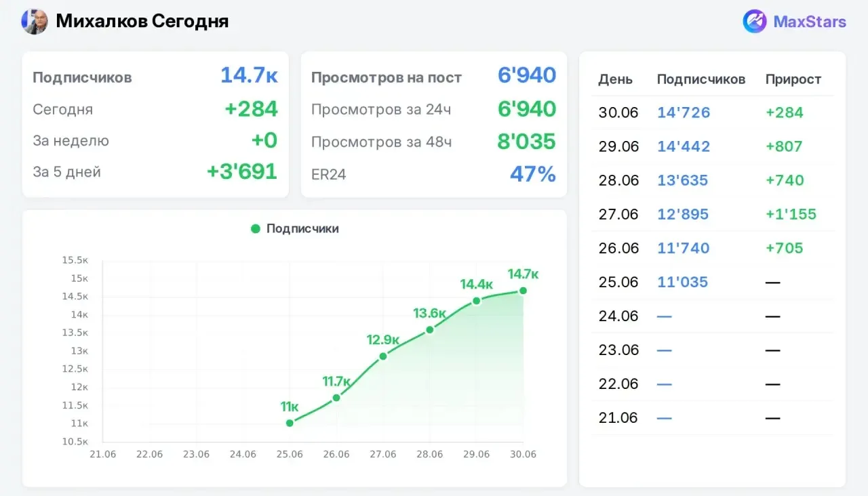Click the Михалков Сегодня channel avatar

pyautogui.click(x=35, y=22)
